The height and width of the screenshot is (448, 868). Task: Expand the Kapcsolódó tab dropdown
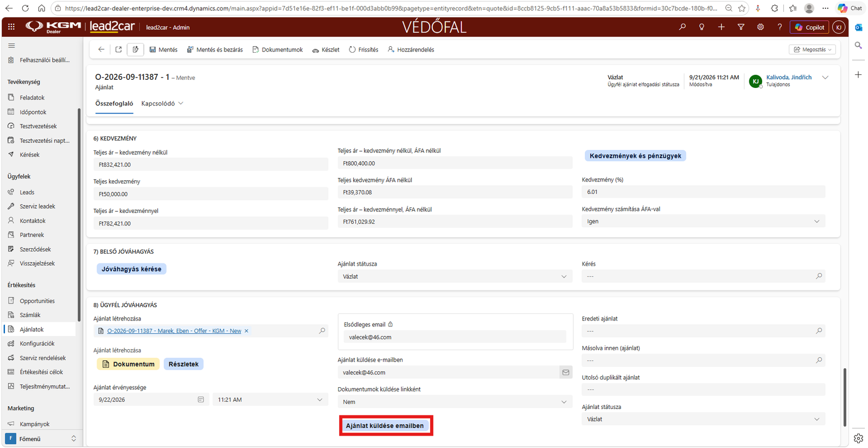[x=162, y=103]
